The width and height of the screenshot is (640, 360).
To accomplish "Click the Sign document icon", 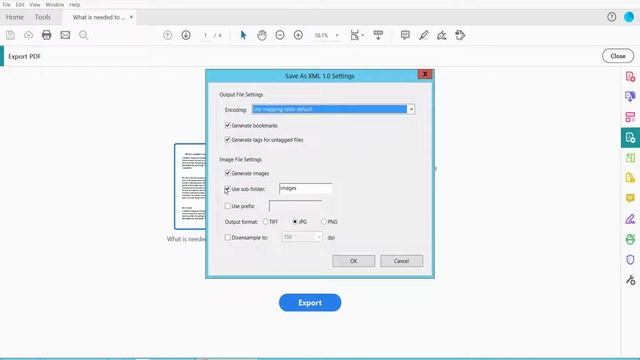I will [442, 35].
